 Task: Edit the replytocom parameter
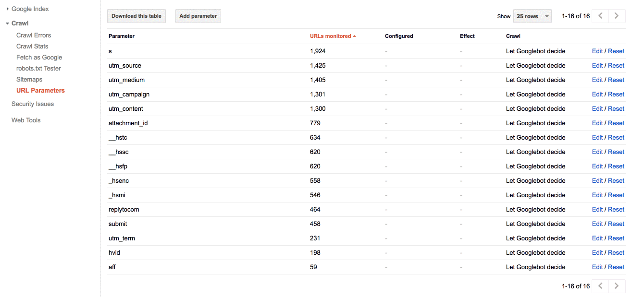(x=597, y=209)
